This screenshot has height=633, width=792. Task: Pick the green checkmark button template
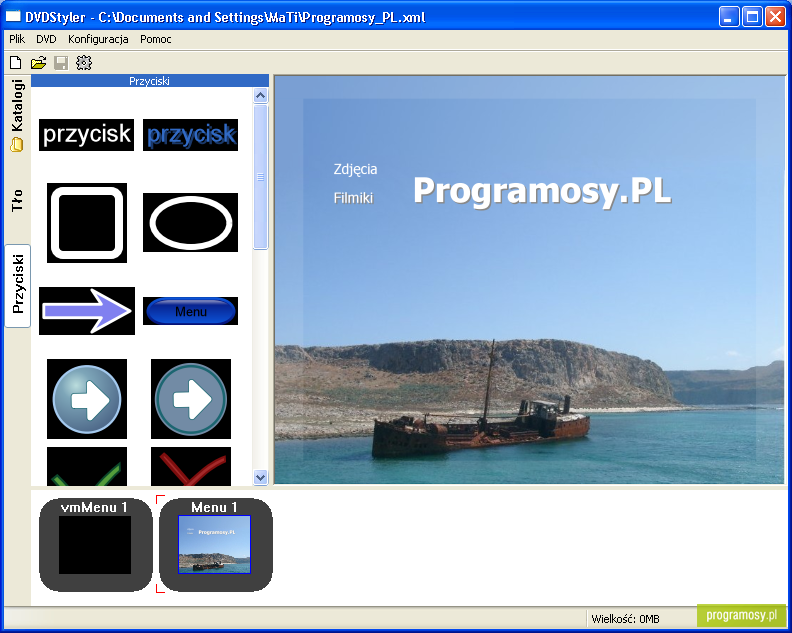(x=87, y=466)
